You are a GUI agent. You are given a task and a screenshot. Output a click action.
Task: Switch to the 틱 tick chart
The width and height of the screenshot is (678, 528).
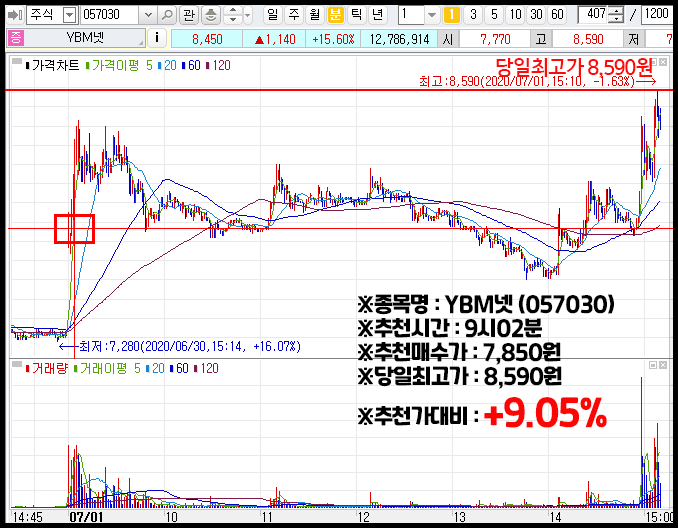click(x=356, y=15)
